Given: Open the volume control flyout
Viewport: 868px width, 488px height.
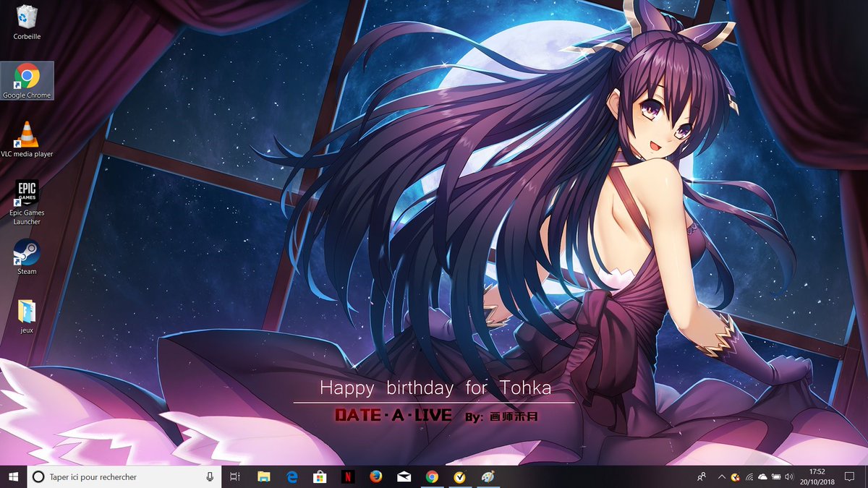Looking at the screenshot, I should [x=788, y=476].
